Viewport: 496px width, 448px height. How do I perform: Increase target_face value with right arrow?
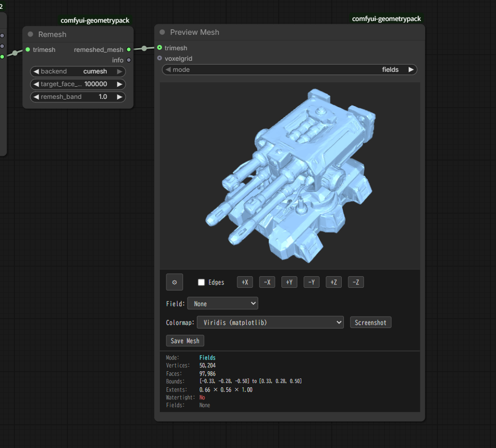[119, 84]
